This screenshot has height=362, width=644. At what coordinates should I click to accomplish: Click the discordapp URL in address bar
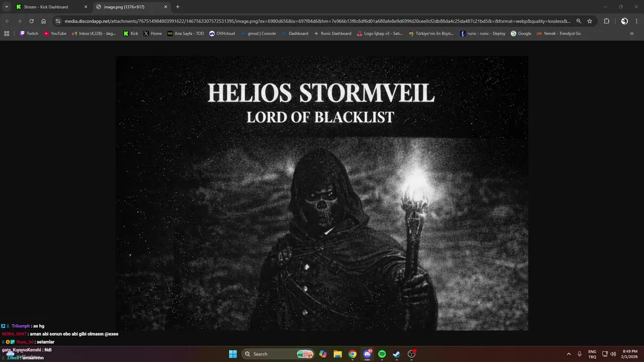[x=317, y=21]
